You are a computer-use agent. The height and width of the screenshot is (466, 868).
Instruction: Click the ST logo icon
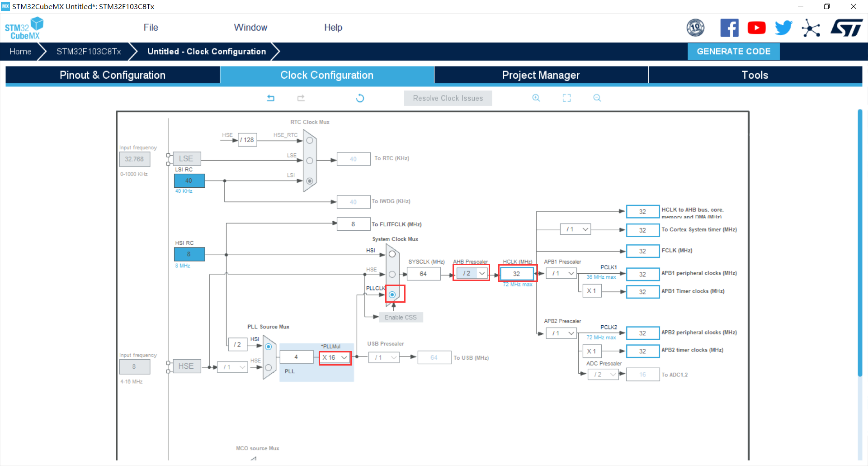coord(847,28)
